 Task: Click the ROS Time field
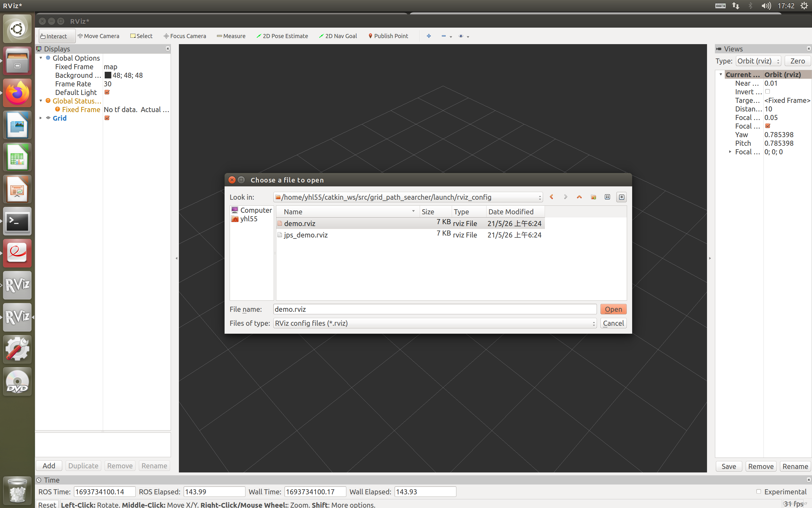(x=105, y=491)
